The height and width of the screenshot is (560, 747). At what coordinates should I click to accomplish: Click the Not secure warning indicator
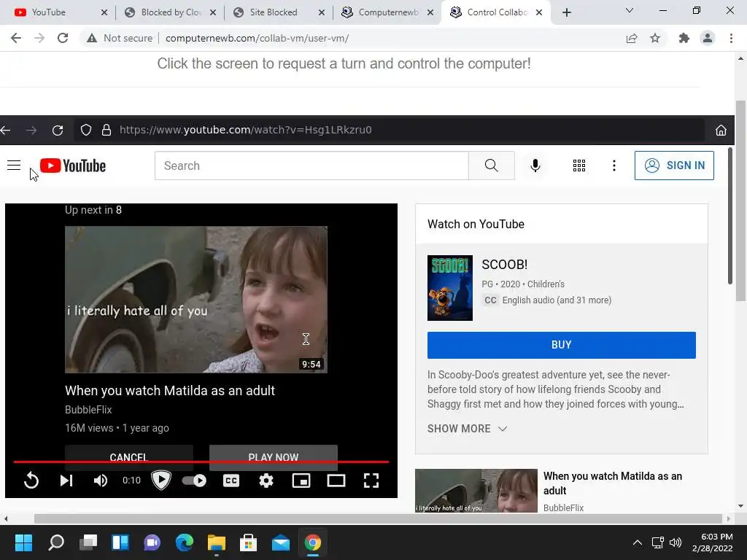click(x=120, y=38)
